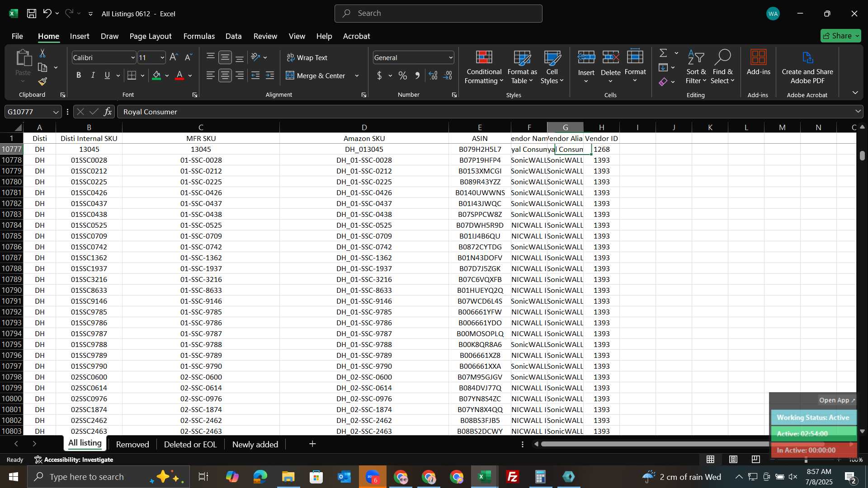Click Decrease Decimal icon
This screenshot has height=488, width=868.
point(448,75)
